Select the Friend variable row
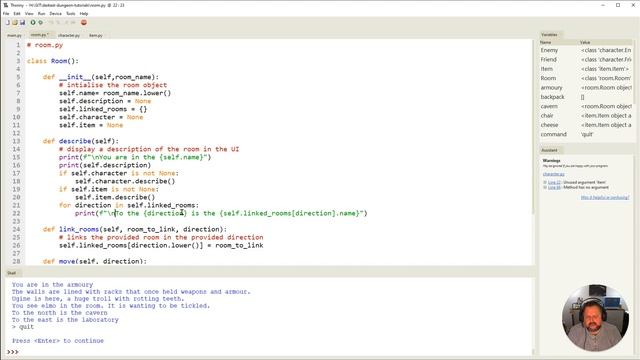640x360 pixels. click(585, 60)
